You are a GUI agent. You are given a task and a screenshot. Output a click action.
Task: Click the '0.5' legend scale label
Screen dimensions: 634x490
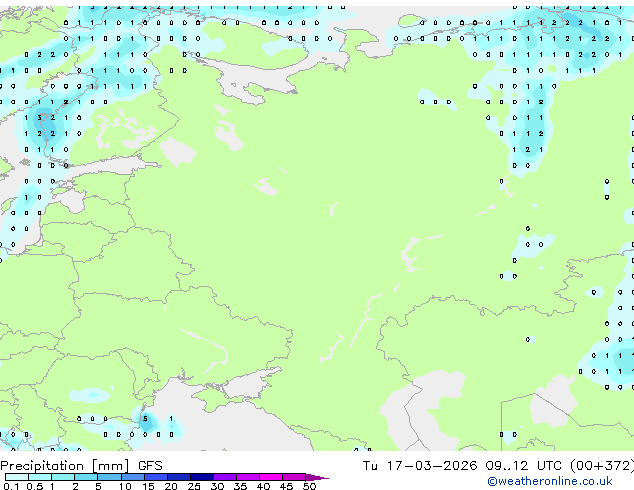pos(35,486)
